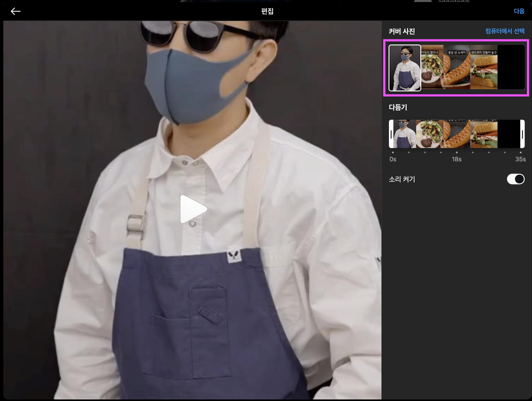The image size is (532, 401).
Task: Click sandwich frame in trim strip
Action: coord(483,134)
